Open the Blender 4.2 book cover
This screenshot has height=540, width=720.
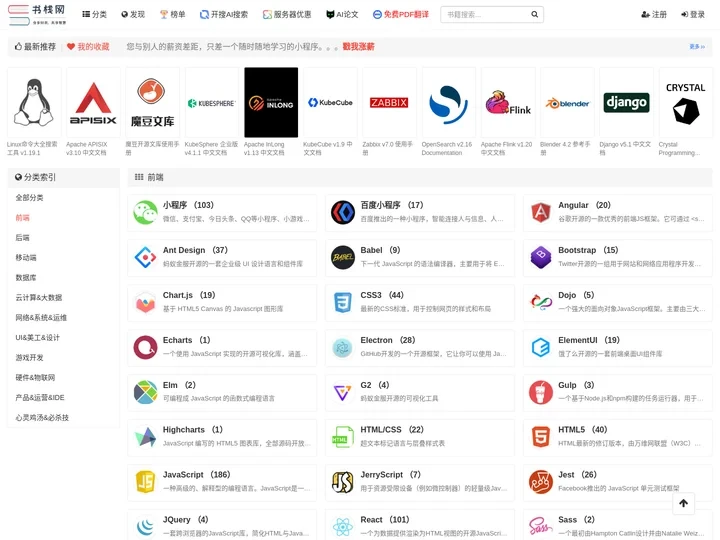coord(567,102)
